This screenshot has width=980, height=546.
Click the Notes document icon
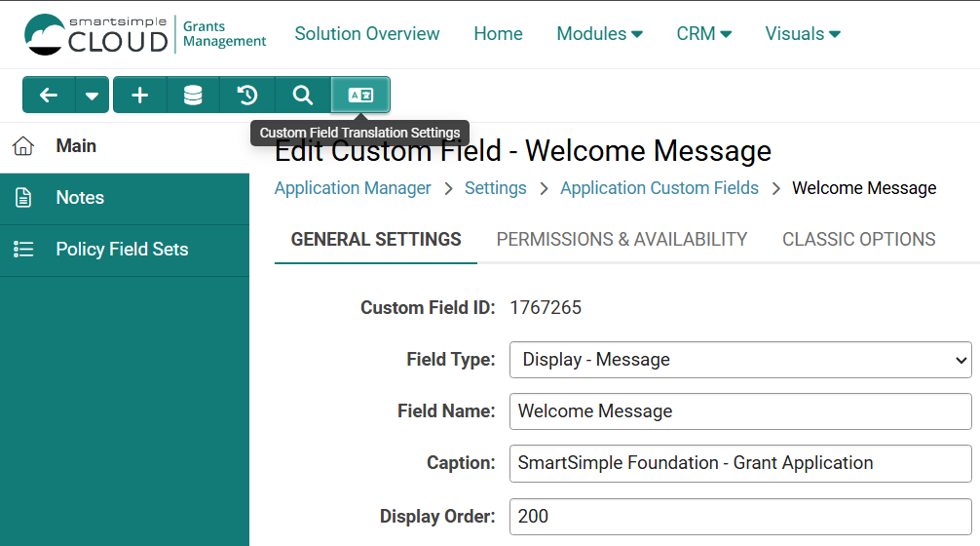click(23, 198)
